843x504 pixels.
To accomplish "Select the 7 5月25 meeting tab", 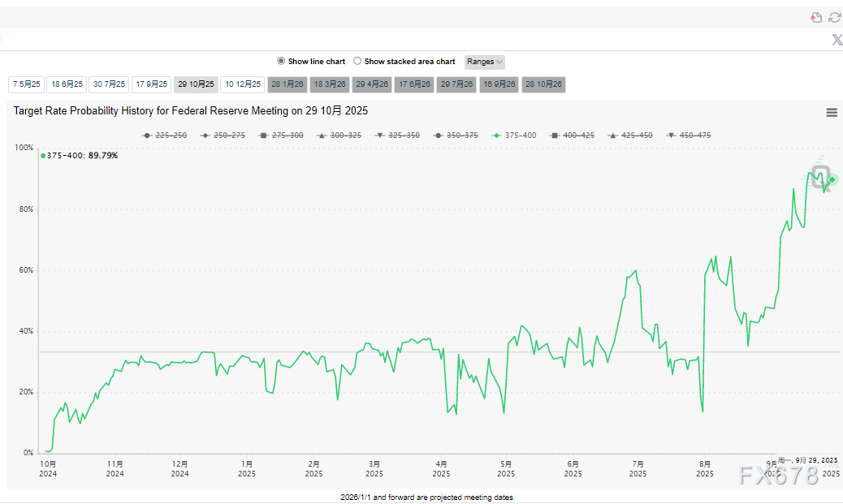I will (x=26, y=84).
